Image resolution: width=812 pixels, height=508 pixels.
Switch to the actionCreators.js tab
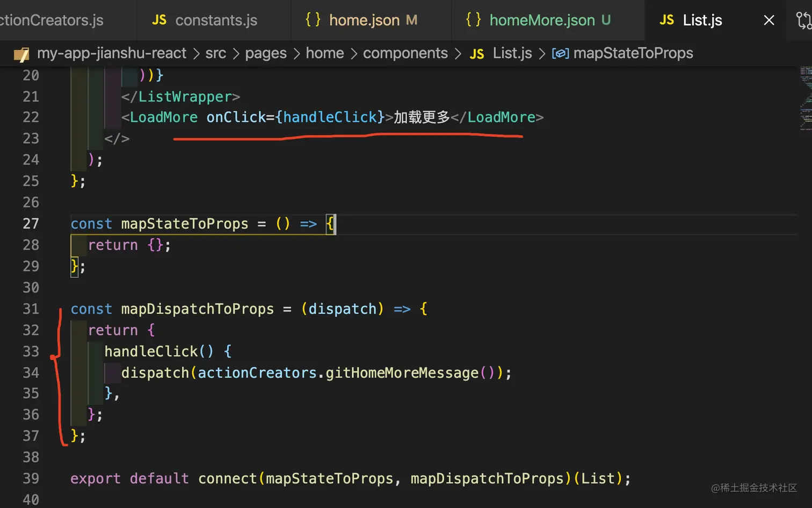click(52, 20)
